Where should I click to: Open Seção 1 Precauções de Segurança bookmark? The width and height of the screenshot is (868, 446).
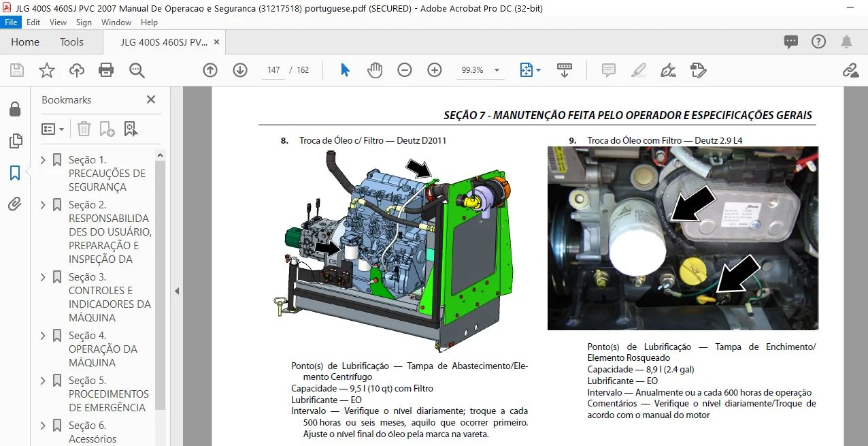pyautogui.click(x=107, y=174)
